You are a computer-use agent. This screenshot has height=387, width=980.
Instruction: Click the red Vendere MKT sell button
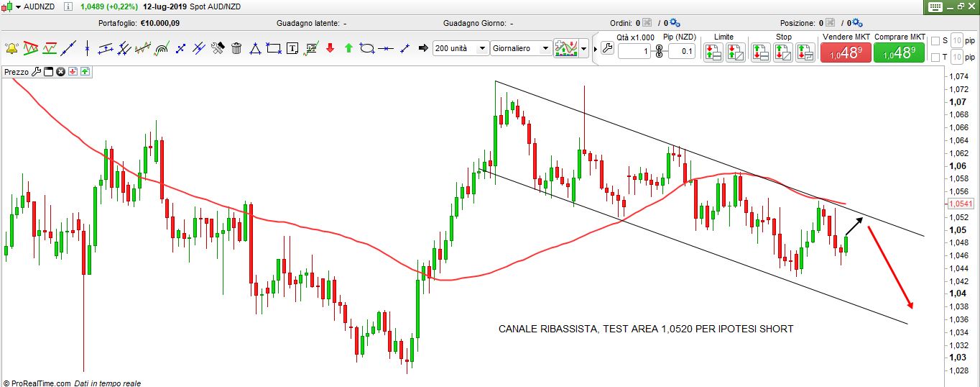tap(846, 53)
